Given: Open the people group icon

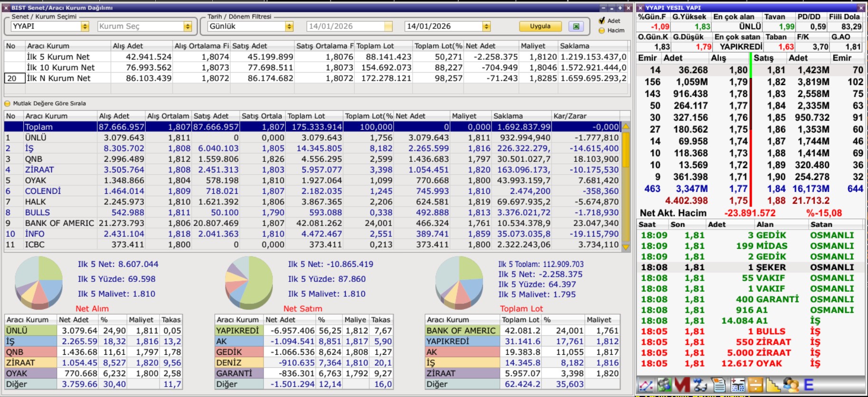Looking at the screenshot, I should (x=791, y=385).
